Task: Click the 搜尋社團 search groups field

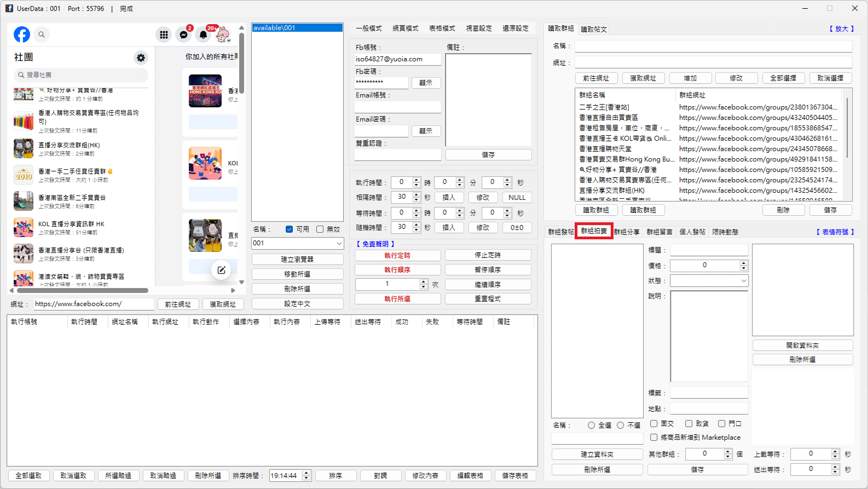Action: (80, 75)
